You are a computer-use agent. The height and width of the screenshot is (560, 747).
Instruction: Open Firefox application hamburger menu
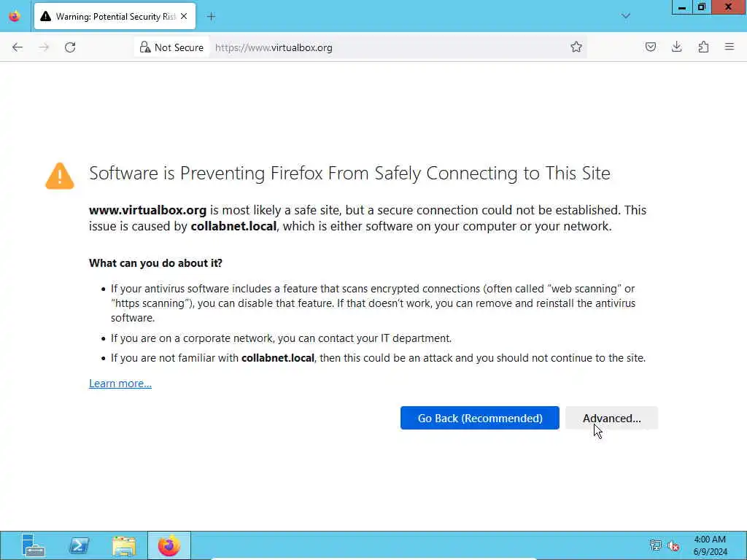click(x=729, y=47)
